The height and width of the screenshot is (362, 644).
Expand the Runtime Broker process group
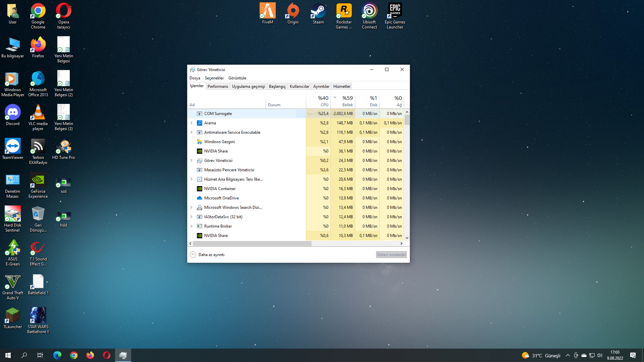click(x=192, y=226)
